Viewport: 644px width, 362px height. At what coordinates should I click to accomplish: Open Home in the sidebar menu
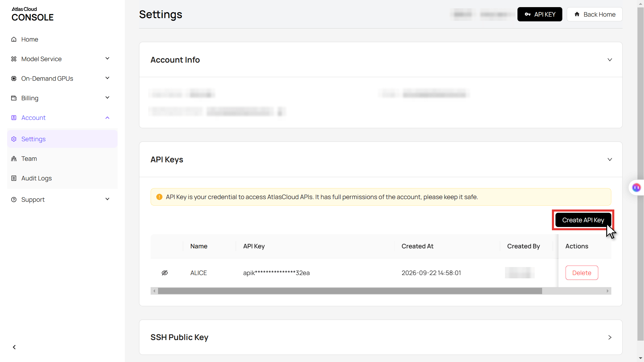[x=62, y=39]
